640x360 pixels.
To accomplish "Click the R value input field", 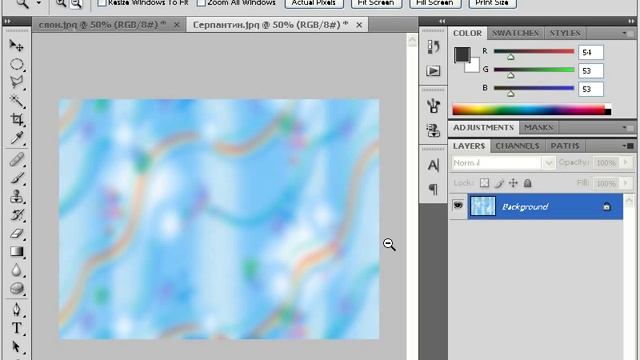I will (x=591, y=52).
